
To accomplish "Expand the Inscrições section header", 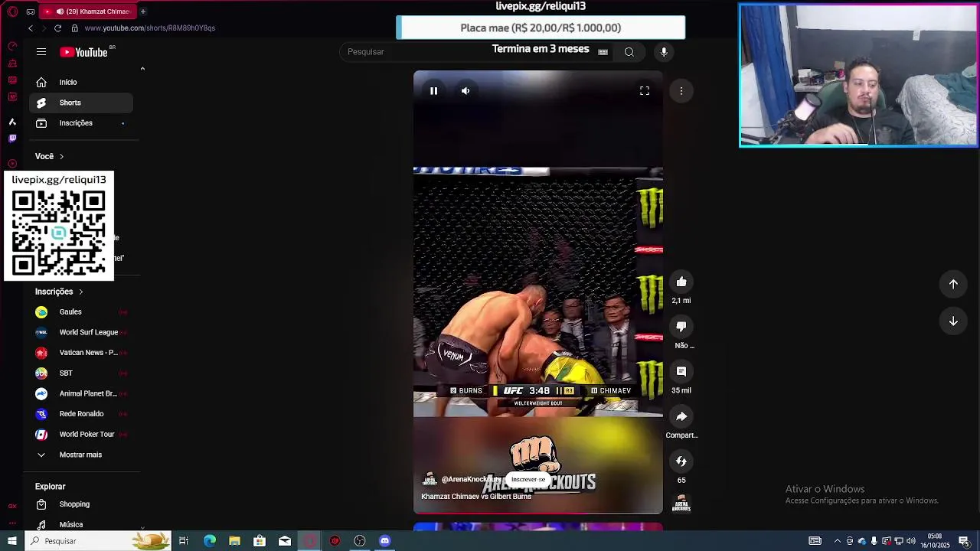I will click(59, 292).
